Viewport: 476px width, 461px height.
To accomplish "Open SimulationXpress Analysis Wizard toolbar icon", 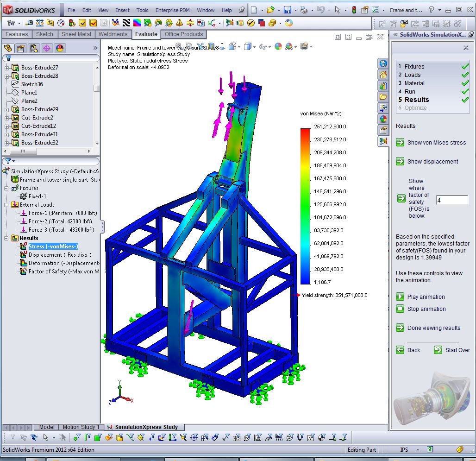I will 230,23.
